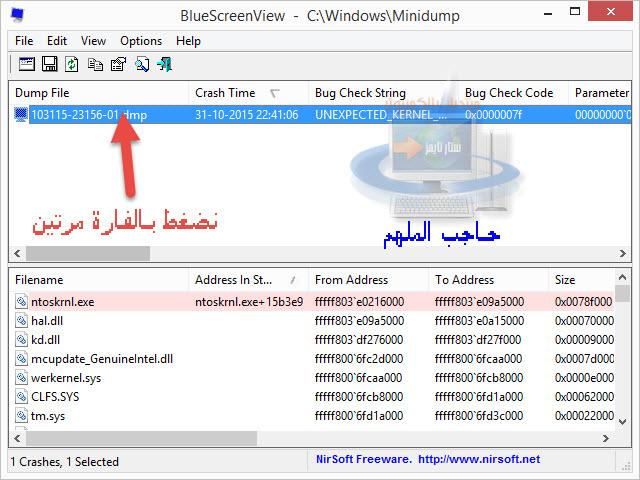Select the mcupdate_GenuineIntel.dll driver row
Viewport: 640px width, 480px height.
[312, 358]
